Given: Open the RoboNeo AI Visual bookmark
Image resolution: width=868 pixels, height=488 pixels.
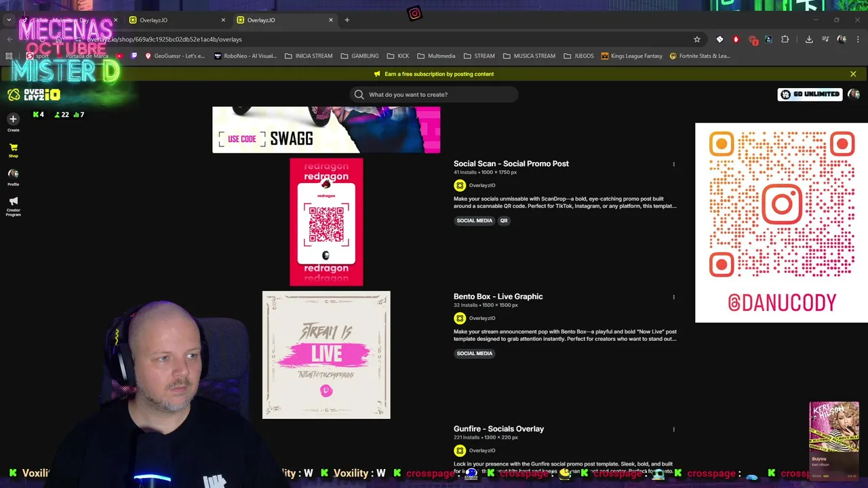Looking at the screenshot, I should 245,56.
